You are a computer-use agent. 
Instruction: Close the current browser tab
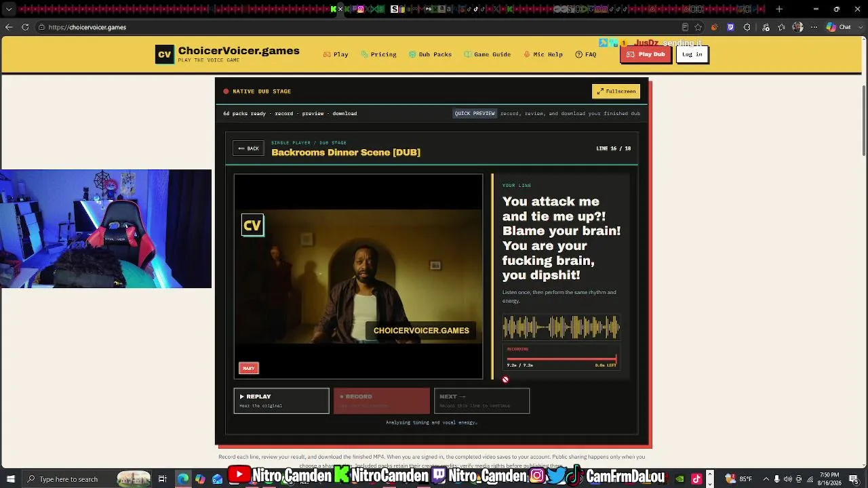[x=340, y=9]
